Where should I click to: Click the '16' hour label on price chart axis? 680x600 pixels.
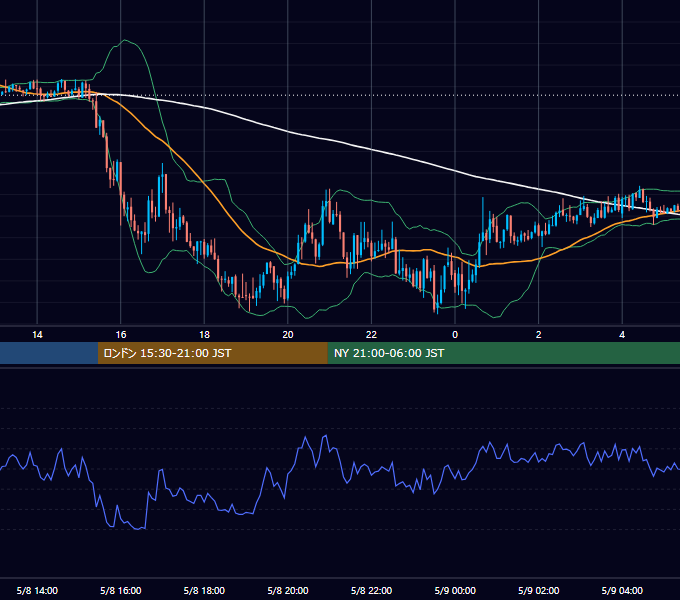tap(121, 335)
